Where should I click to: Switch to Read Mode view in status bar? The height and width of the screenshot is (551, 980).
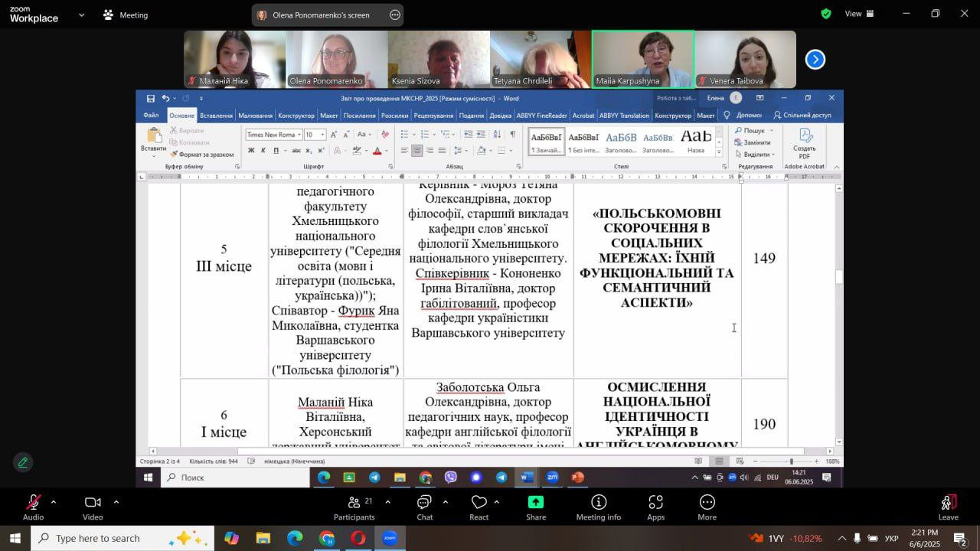tap(698, 461)
